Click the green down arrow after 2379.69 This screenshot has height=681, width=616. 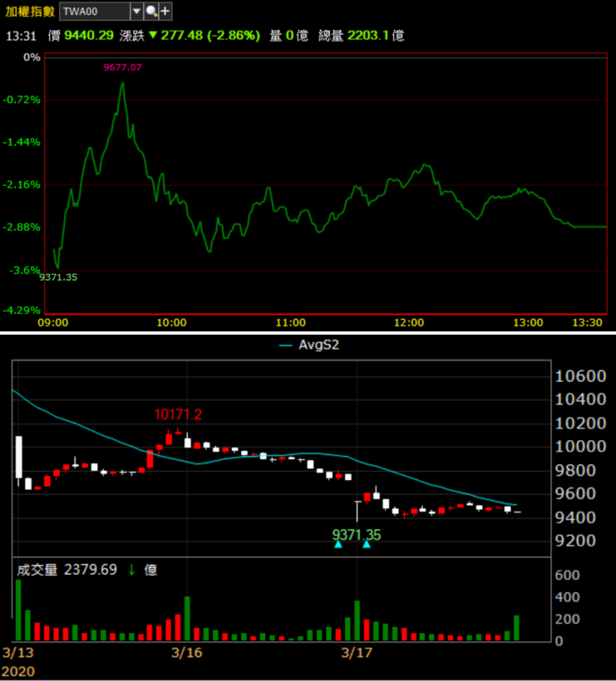point(131,570)
